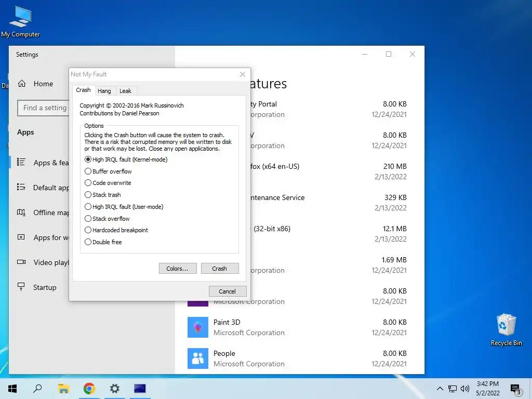Viewport: 532px width, 399px height.
Task: Open the Recycle Bin desktop icon
Action: pyautogui.click(x=506, y=329)
